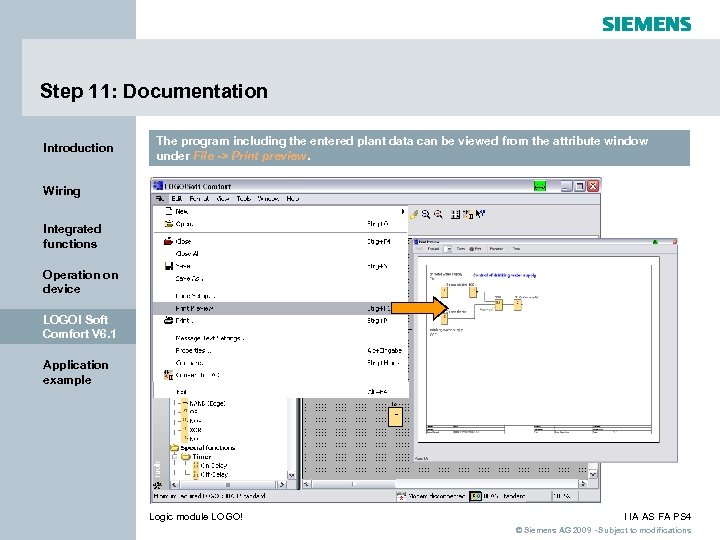Click the page layout toolbar icon
This screenshot has height=540, width=720.
pos(455,214)
